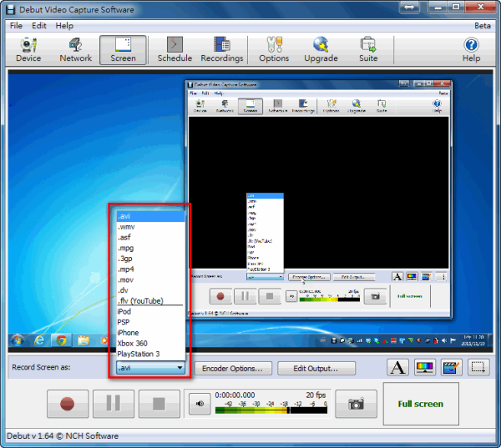Viewport: 501px width, 448px height.
Task: Click the 20 fps indicator
Action: click(x=316, y=395)
